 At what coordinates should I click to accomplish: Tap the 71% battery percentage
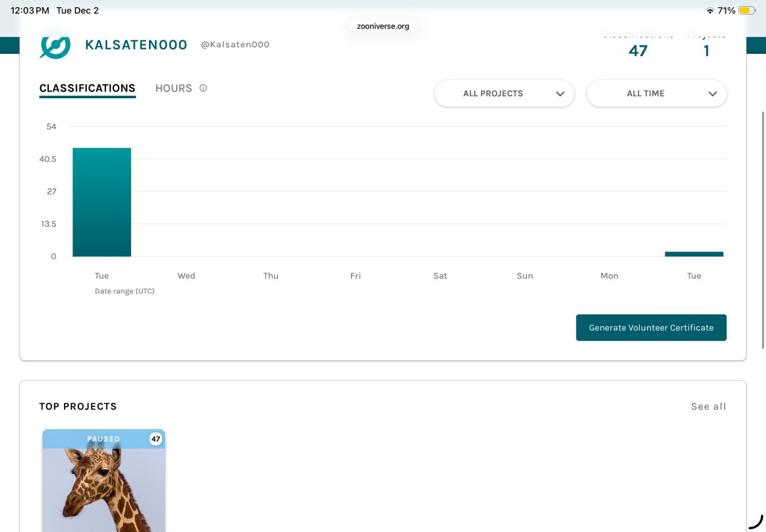coord(727,11)
